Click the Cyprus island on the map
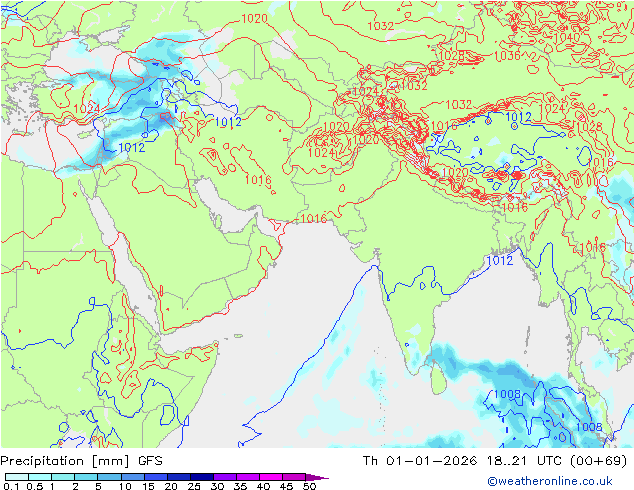The image size is (634, 490). pos(85,135)
